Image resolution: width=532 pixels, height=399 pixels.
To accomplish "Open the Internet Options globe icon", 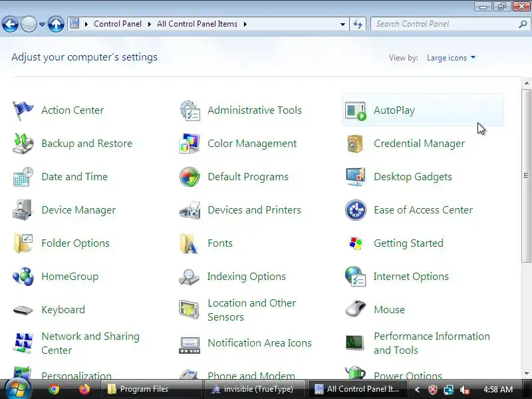I will (x=355, y=277).
